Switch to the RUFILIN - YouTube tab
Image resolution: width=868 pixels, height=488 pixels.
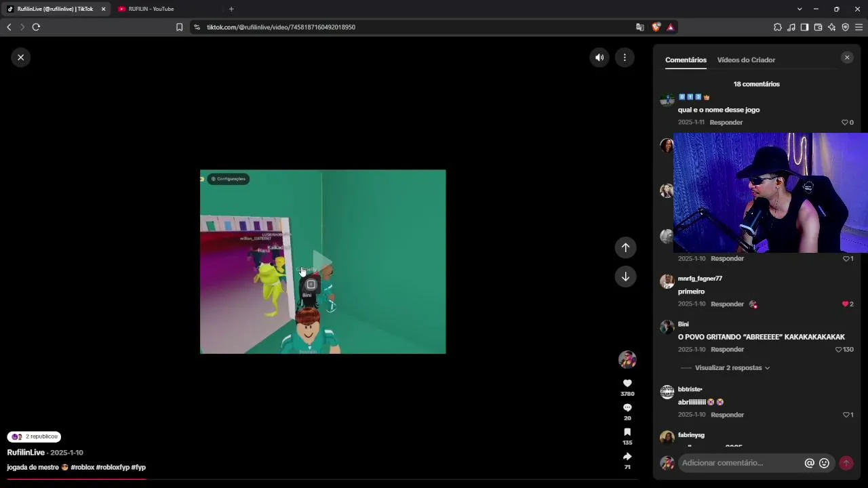pos(165,9)
